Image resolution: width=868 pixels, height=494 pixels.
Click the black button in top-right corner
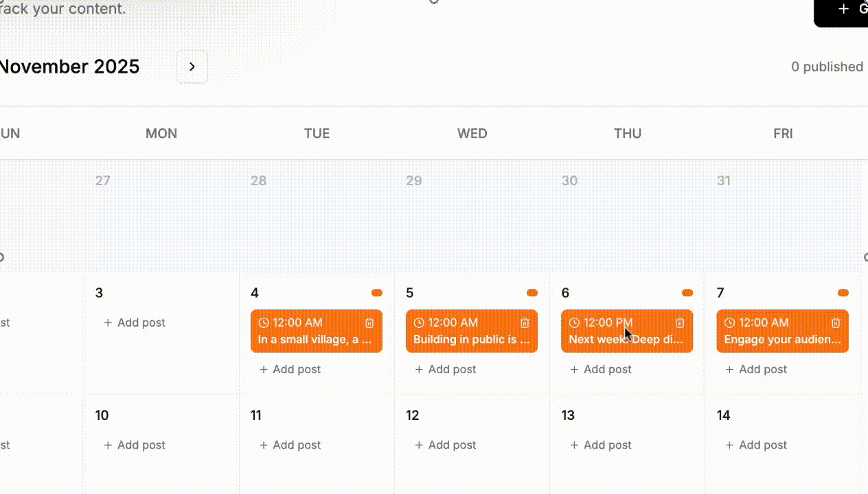click(x=843, y=10)
